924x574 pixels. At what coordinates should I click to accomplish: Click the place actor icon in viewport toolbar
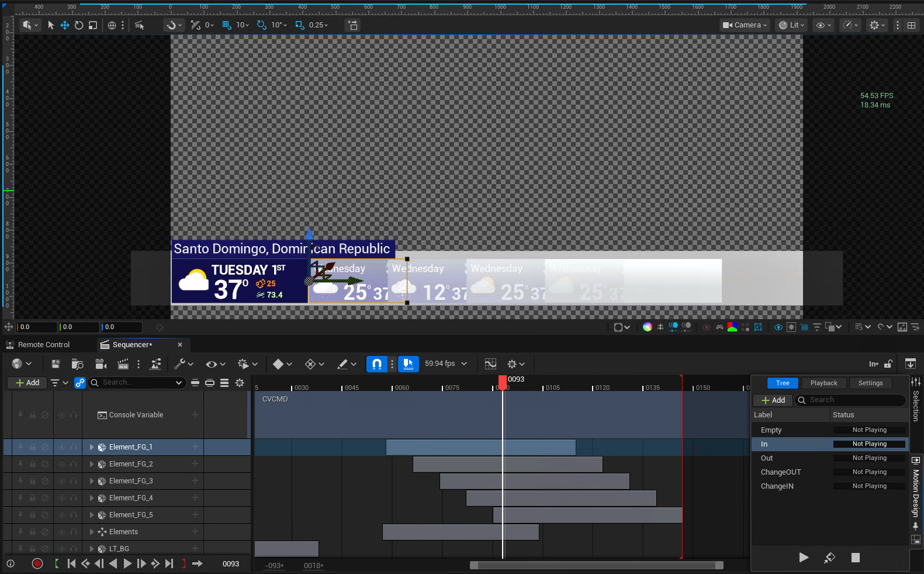[x=353, y=25]
